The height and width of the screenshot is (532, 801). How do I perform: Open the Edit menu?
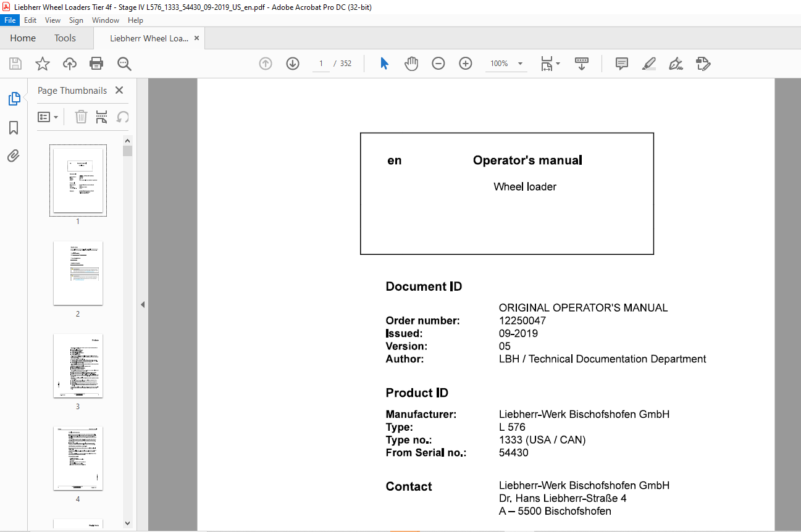(30, 20)
